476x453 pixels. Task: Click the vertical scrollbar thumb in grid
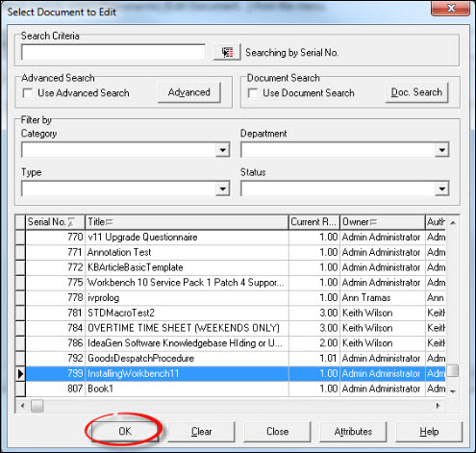pos(453,370)
